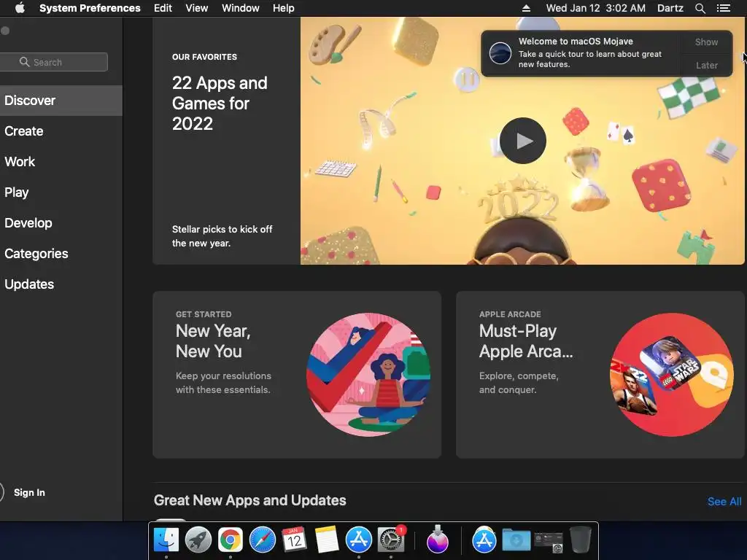The width and height of the screenshot is (747, 560).
Task: Open Calendar from the Dock
Action: (294, 540)
